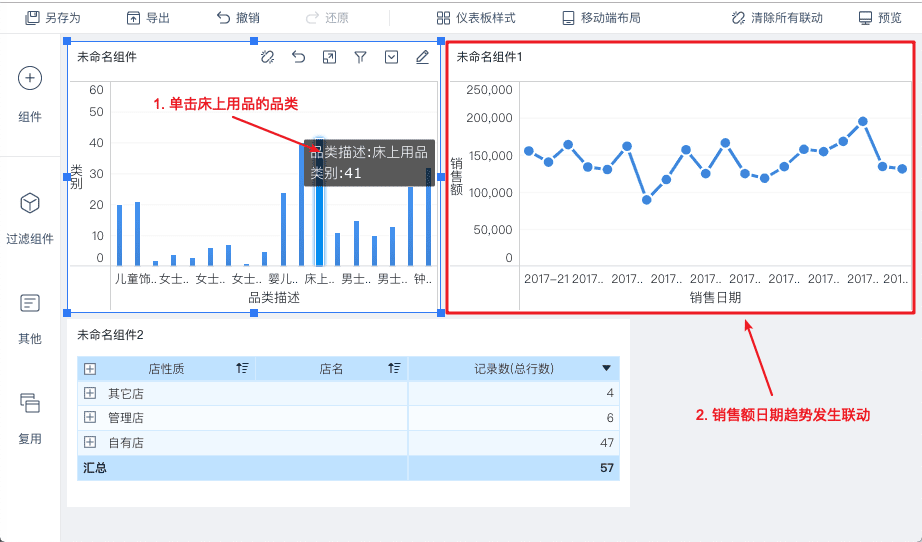The width and height of the screenshot is (922, 542).
Task: Open the 过滤组件 filter component cube icon
Action: (x=30, y=203)
